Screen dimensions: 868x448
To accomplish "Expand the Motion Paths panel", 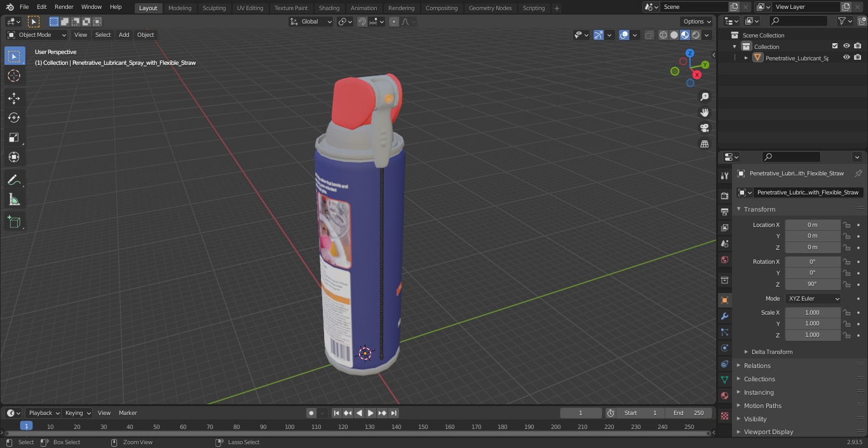I will tap(763, 405).
